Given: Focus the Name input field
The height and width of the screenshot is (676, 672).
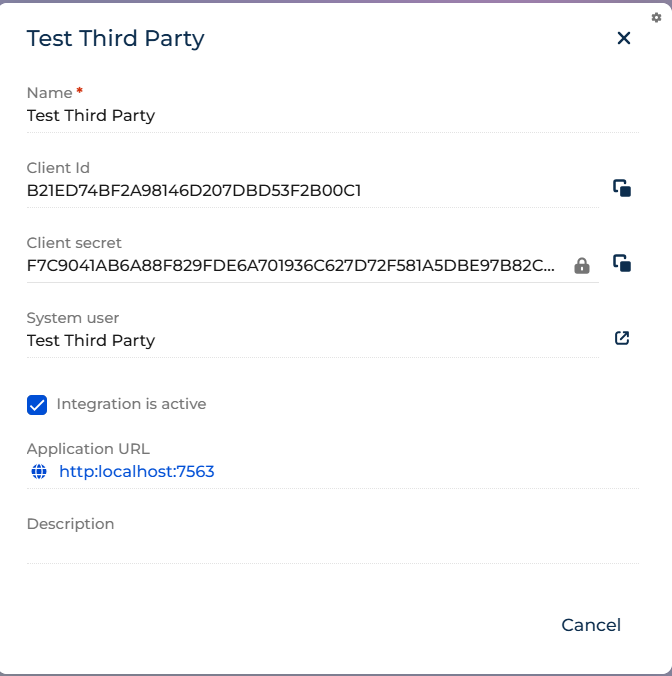Looking at the screenshot, I should 333,116.
